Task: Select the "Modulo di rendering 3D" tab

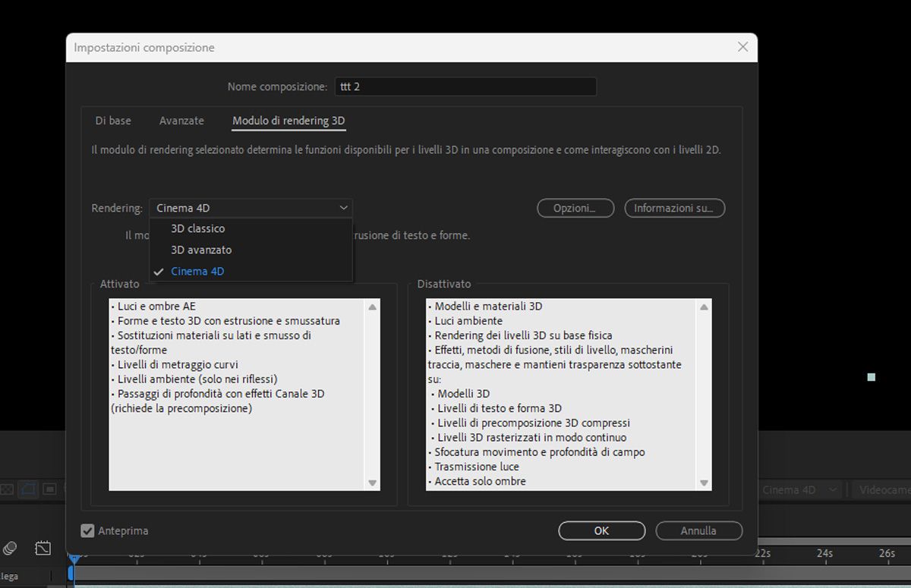Action: click(x=288, y=121)
